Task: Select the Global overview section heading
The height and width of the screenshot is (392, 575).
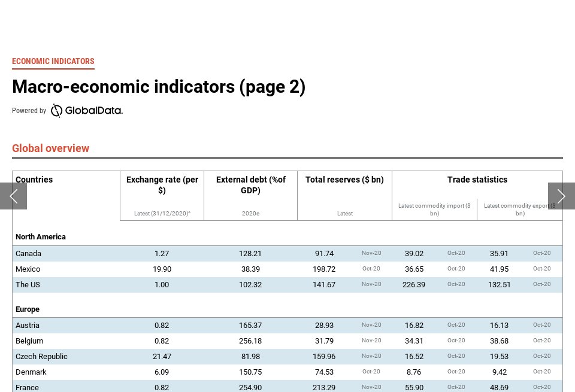Action: coord(51,148)
